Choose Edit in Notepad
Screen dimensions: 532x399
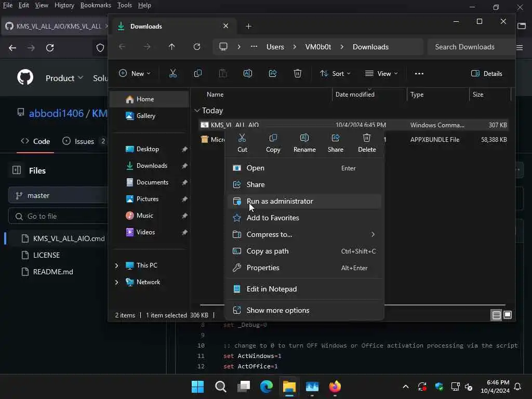point(304,289)
